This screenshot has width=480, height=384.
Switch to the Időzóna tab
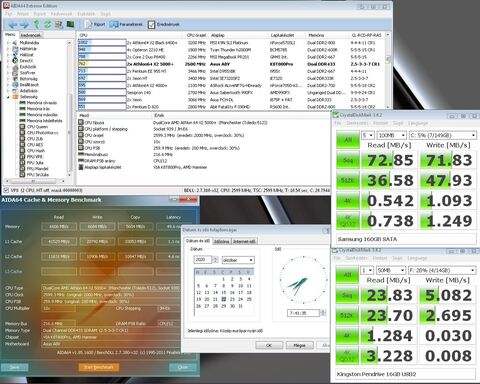222,241
